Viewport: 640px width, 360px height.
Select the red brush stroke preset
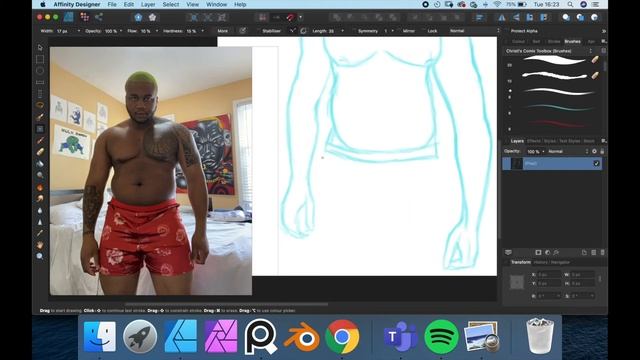coord(558,123)
